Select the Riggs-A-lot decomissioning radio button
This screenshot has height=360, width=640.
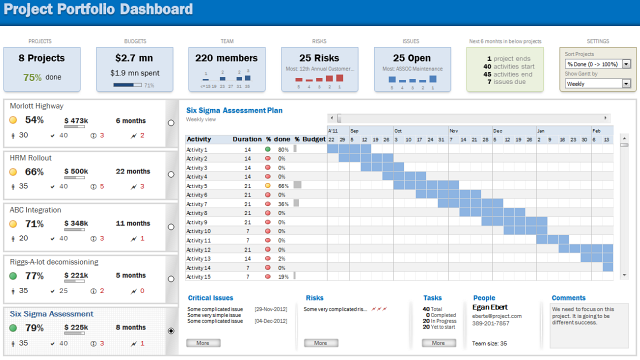(x=171, y=279)
